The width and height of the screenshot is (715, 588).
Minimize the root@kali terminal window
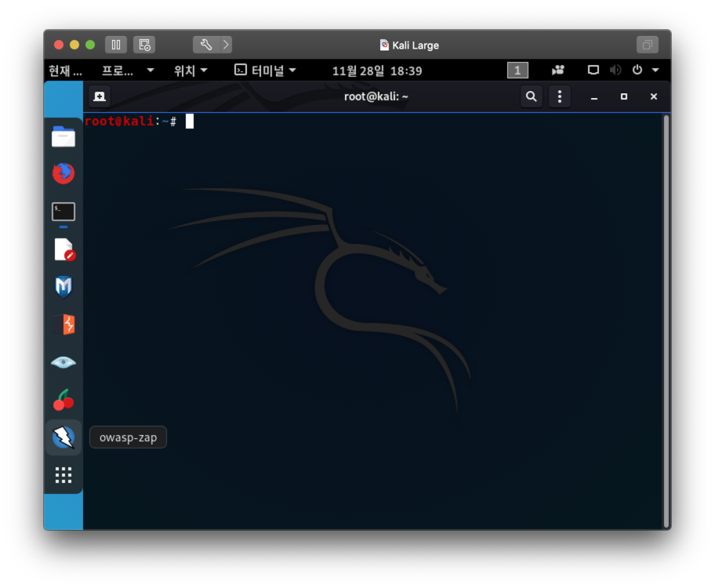594,96
